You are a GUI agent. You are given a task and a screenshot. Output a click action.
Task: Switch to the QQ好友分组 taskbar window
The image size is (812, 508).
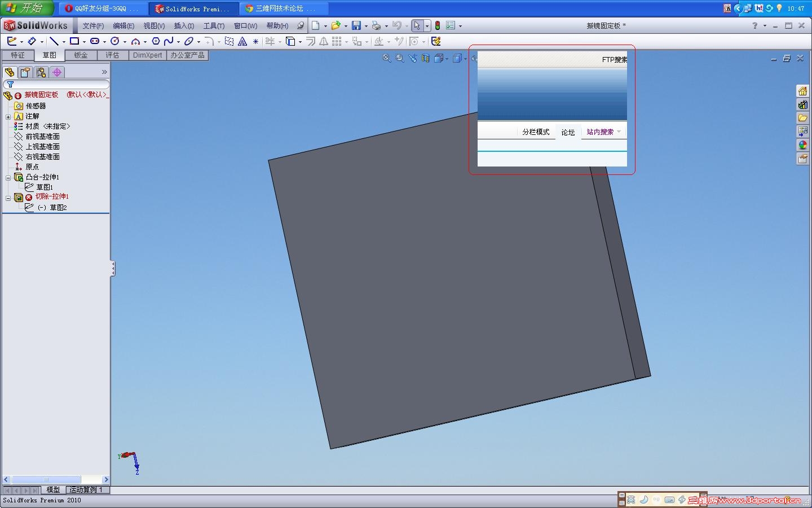pyautogui.click(x=104, y=8)
